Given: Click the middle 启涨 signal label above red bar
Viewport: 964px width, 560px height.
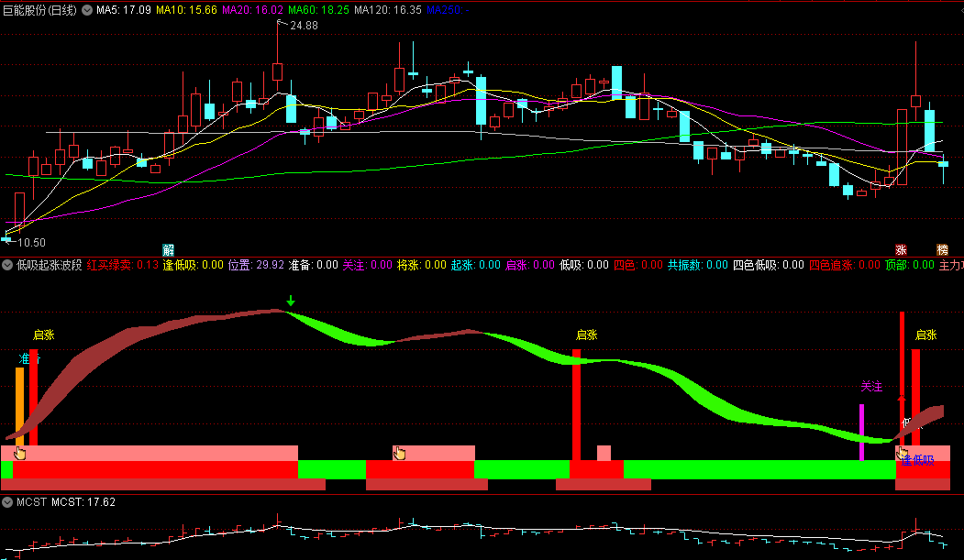Looking at the screenshot, I should tap(586, 335).
